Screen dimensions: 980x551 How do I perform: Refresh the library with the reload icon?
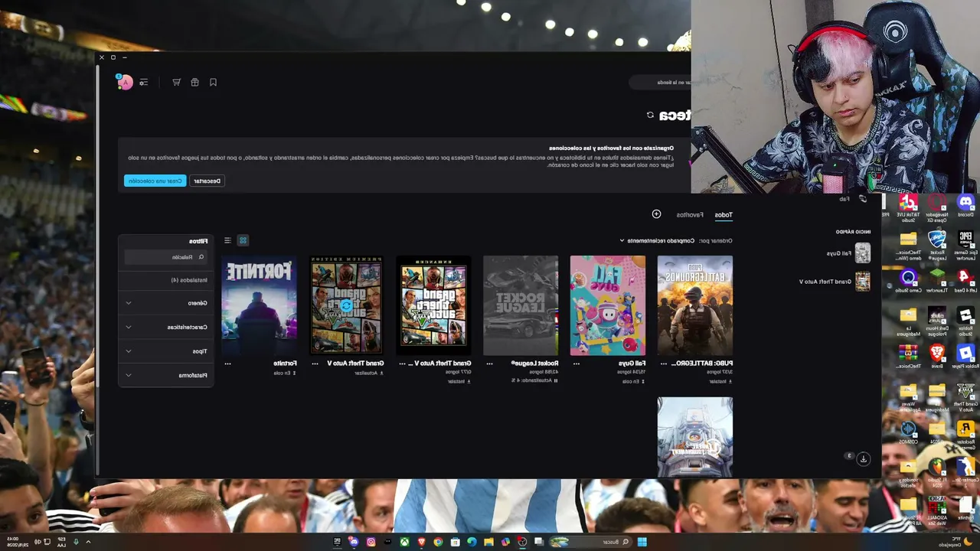[650, 116]
